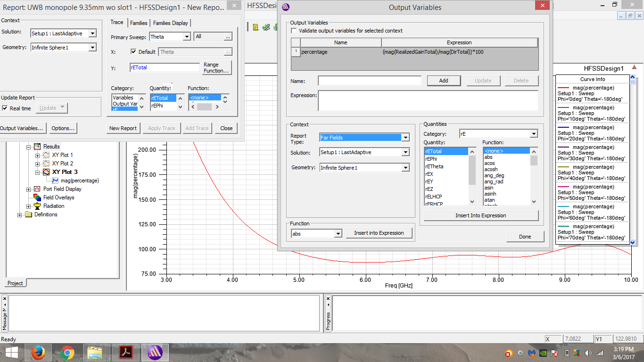The width and height of the screenshot is (644, 362).
Task: Select the Results icon in project tree
Action: 38,147
